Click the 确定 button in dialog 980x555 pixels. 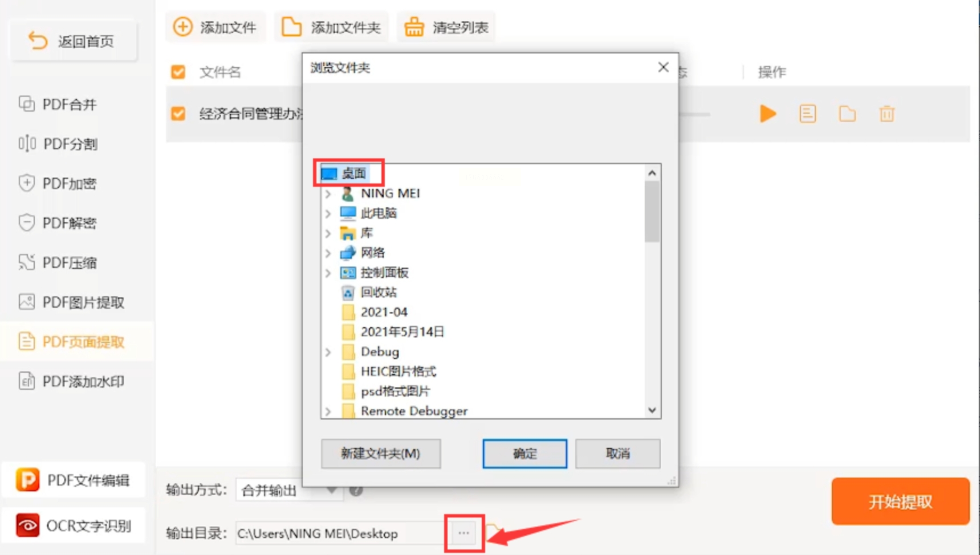coord(524,453)
